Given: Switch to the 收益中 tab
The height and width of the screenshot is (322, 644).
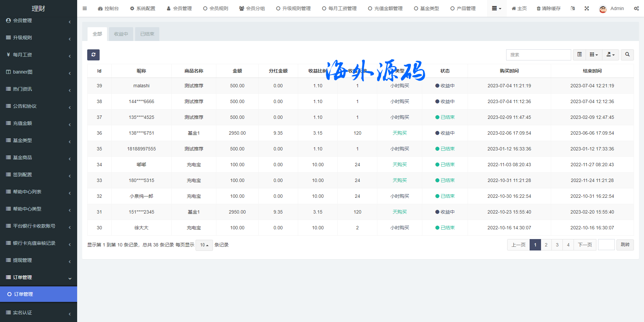Looking at the screenshot, I should (x=121, y=34).
